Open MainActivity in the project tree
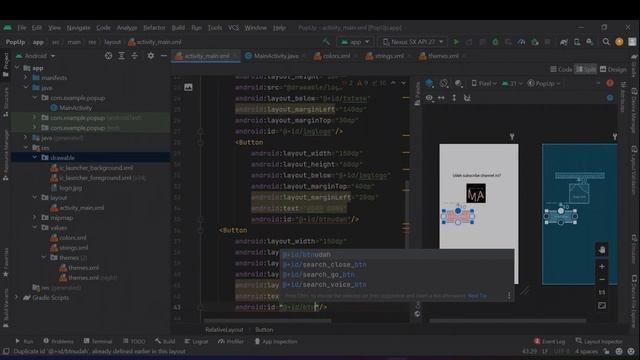 71,108
